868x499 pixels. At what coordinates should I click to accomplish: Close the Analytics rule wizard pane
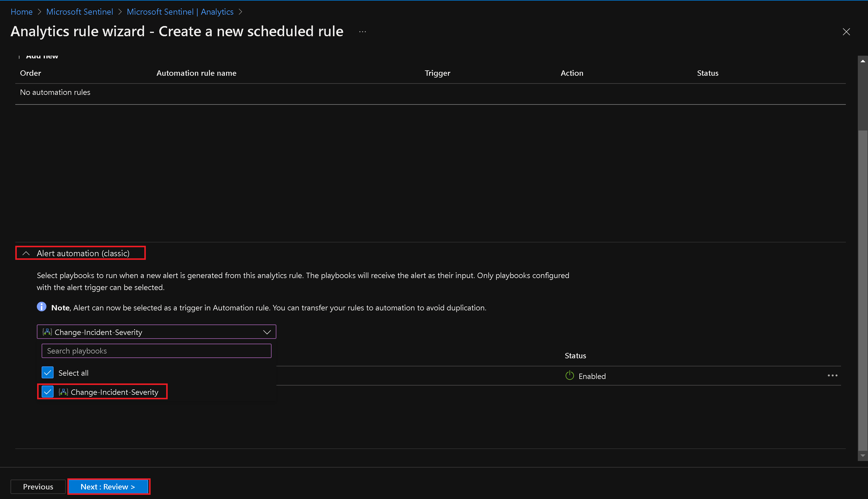(x=846, y=32)
